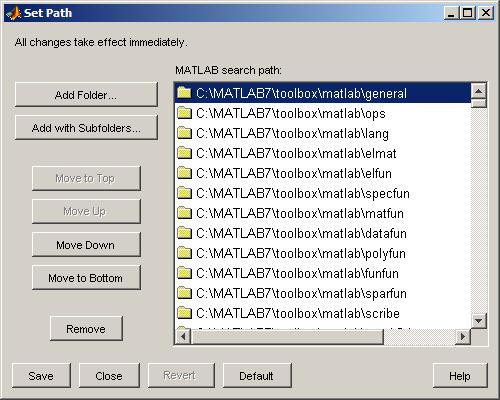Screen dimensions: 500x400
Task: Remove the selected folder from path
Action: 86,329
